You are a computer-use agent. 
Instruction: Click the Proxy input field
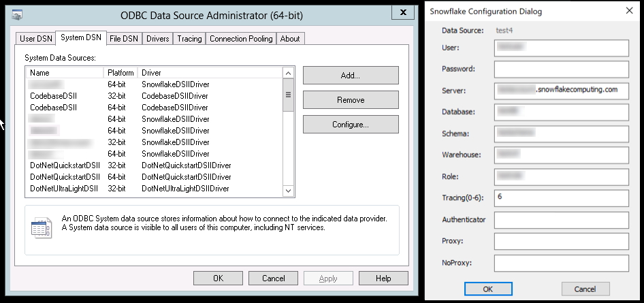(562, 242)
